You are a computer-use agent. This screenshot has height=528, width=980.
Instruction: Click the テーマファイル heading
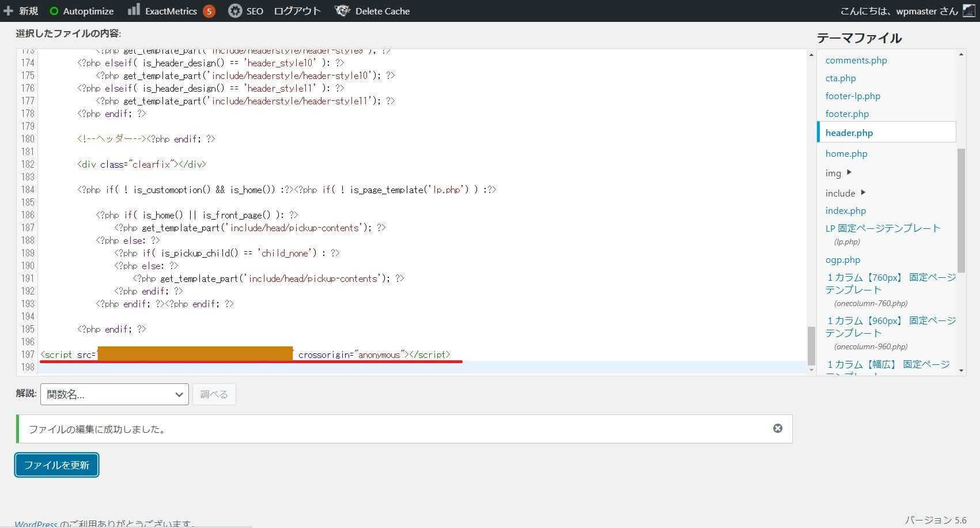pyautogui.click(x=859, y=38)
